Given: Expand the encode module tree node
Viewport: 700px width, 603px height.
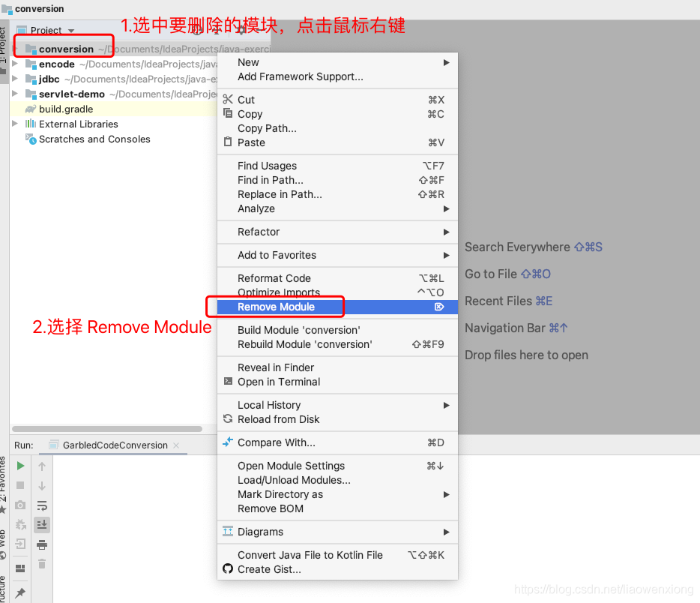Looking at the screenshot, I should point(15,64).
